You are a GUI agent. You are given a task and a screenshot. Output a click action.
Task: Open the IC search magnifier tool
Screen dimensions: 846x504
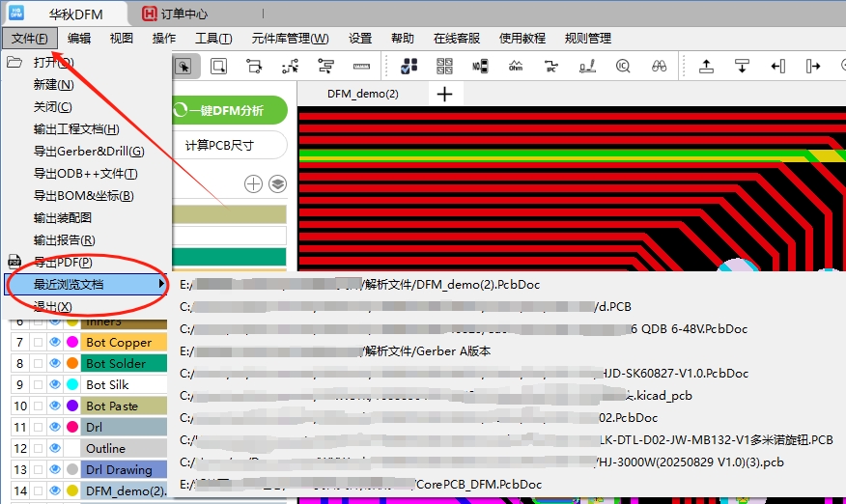pyautogui.click(x=623, y=67)
